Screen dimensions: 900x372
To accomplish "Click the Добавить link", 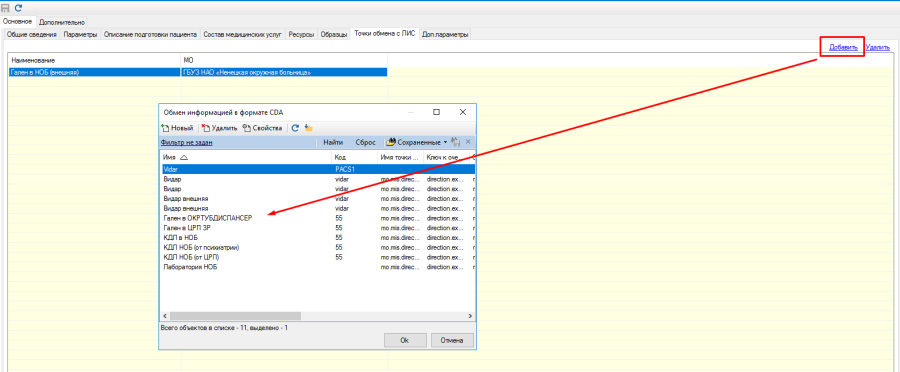I will (x=843, y=48).
